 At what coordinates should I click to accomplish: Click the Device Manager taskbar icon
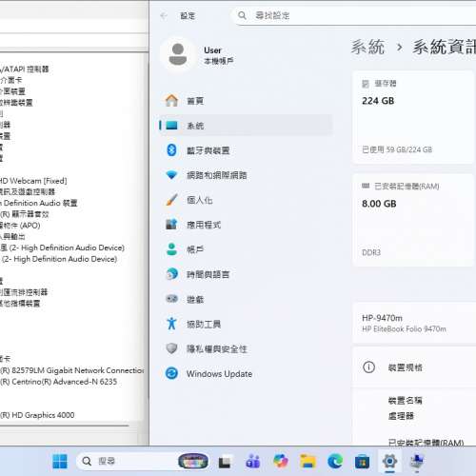click(417, 462)
